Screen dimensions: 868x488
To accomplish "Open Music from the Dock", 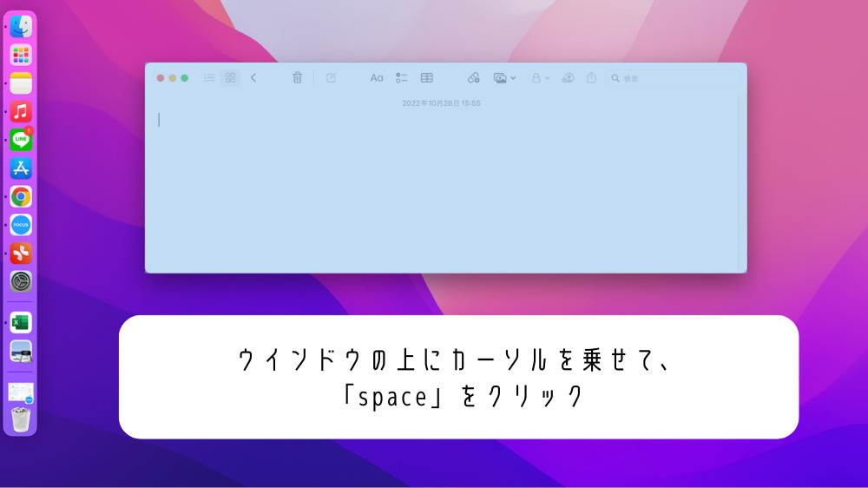I will 21,111.
